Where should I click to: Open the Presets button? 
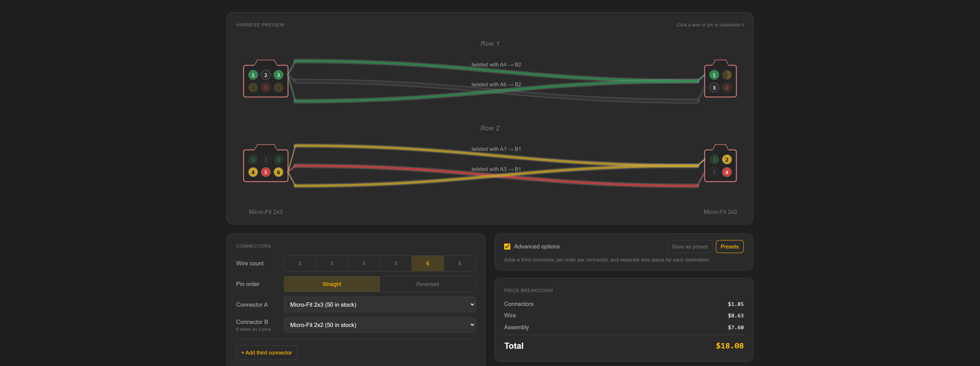click(730, 247)
